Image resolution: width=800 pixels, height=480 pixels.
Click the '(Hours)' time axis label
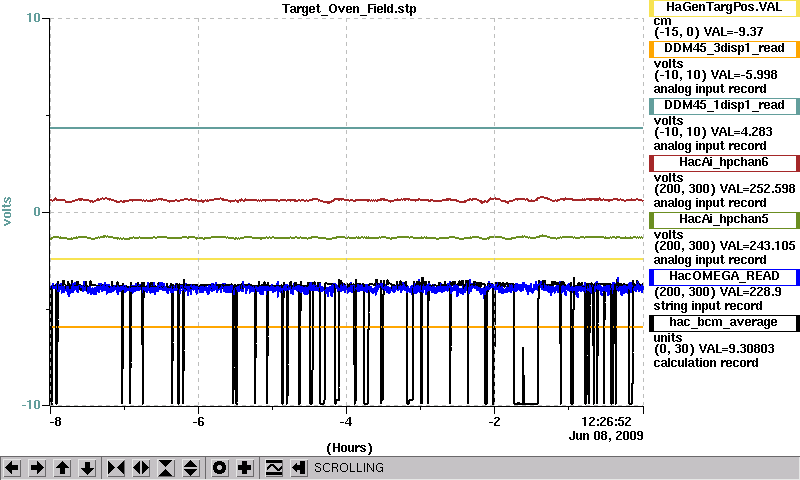pos(349,448)
